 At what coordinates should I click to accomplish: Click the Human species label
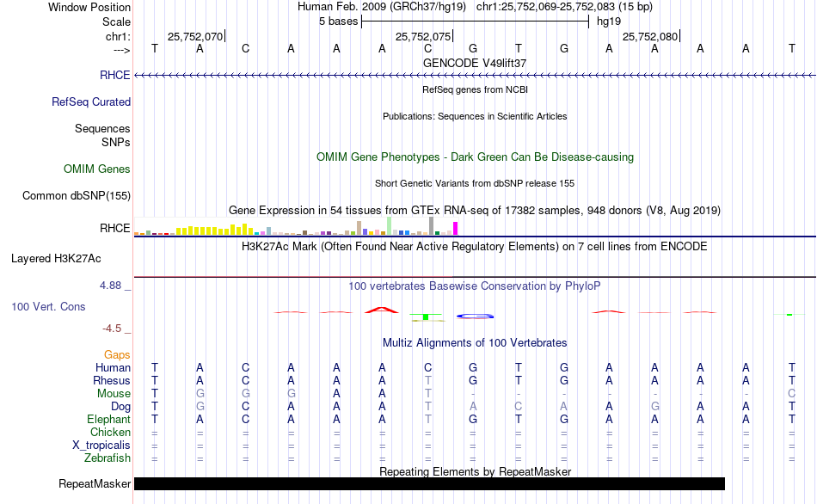pos(113,368)
